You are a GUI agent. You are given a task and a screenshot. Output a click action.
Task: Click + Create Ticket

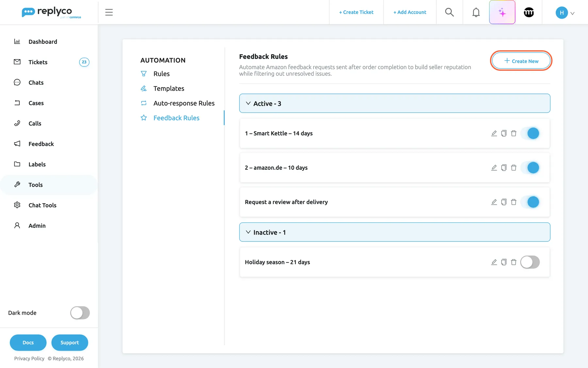coord(356,12)
